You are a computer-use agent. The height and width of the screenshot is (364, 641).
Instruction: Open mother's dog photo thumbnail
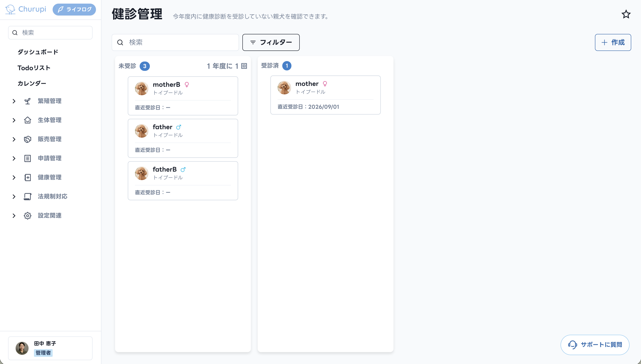click(x=284, y=87)
